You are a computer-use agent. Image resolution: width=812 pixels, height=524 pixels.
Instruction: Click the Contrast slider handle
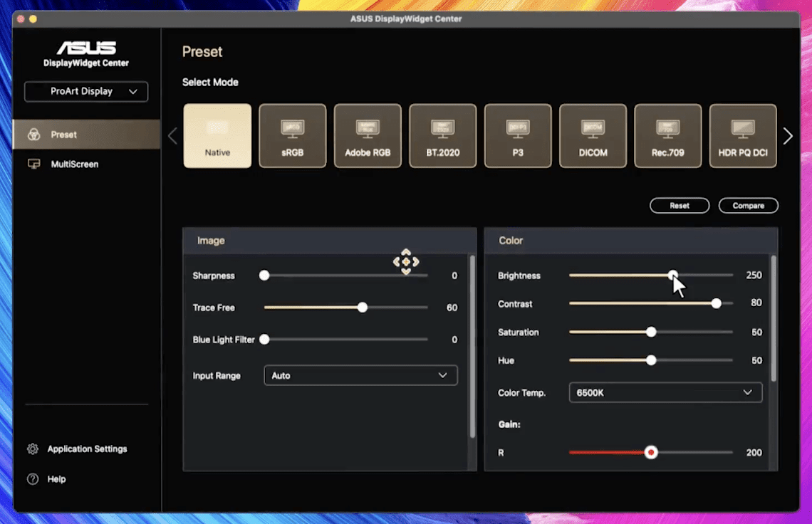click(716, 303)
